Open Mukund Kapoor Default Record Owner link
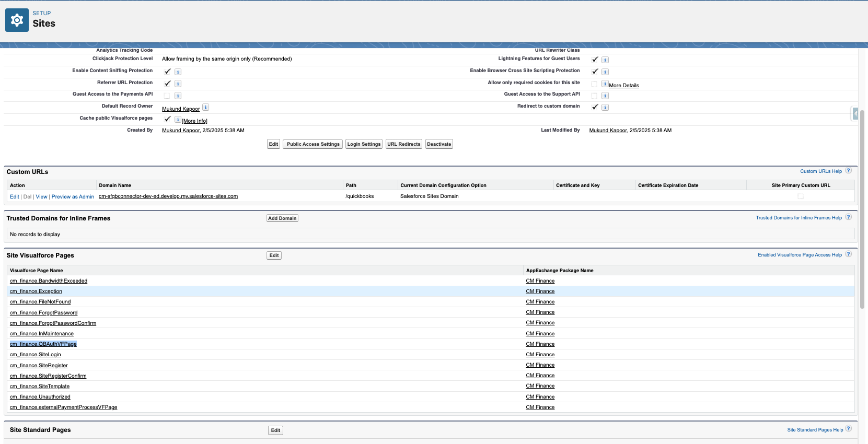 click(181, 109)
